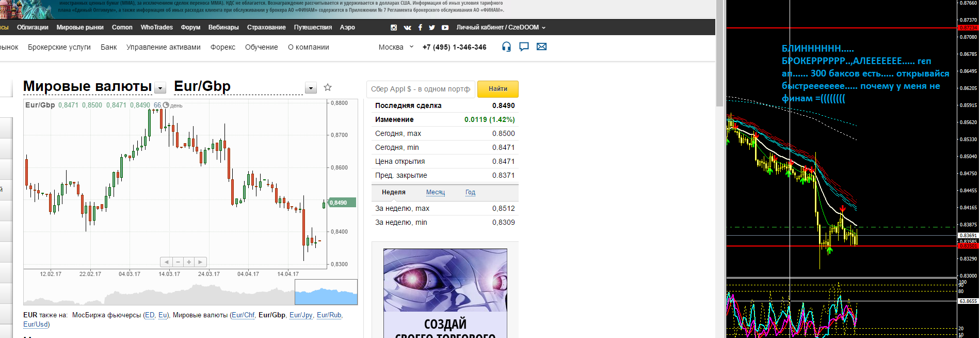The width and height of the screenshot is (980, 338).
Task: Expand Мировые валюты market dropdown arrow
Action: (160, 88)
